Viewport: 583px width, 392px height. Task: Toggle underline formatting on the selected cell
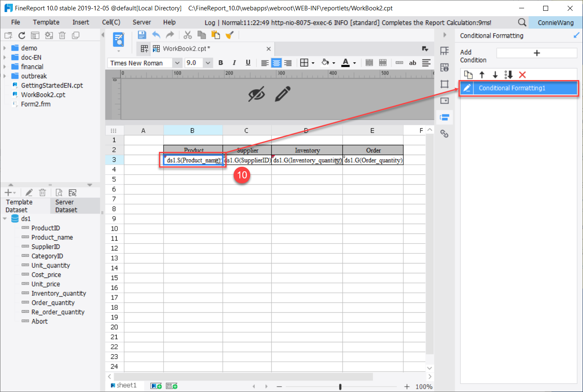(247, 63)
